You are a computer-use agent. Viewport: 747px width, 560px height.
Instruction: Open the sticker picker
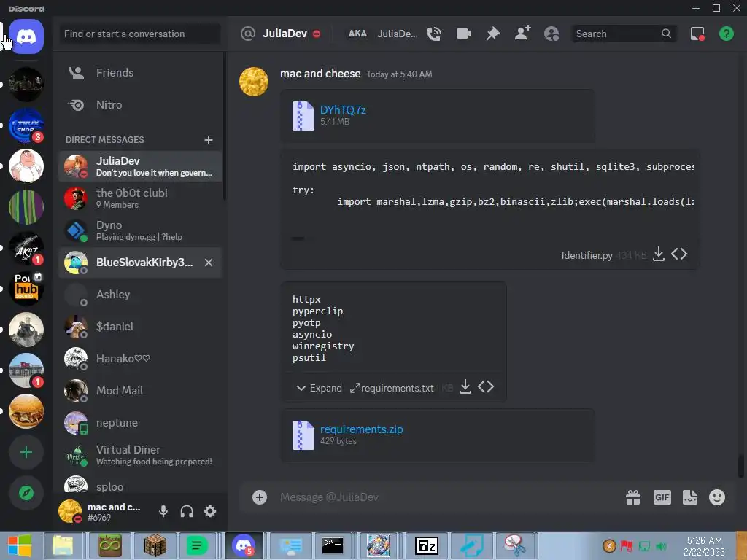[x=690, y=497]
